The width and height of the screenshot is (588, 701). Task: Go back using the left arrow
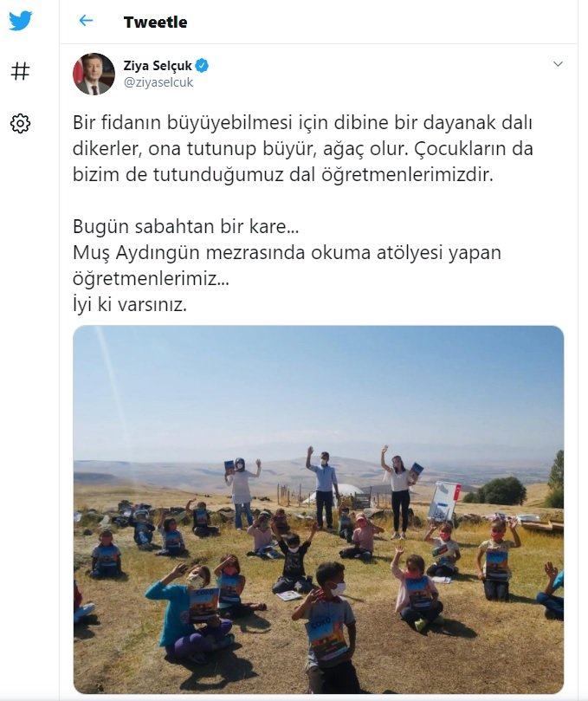point(86,21)
